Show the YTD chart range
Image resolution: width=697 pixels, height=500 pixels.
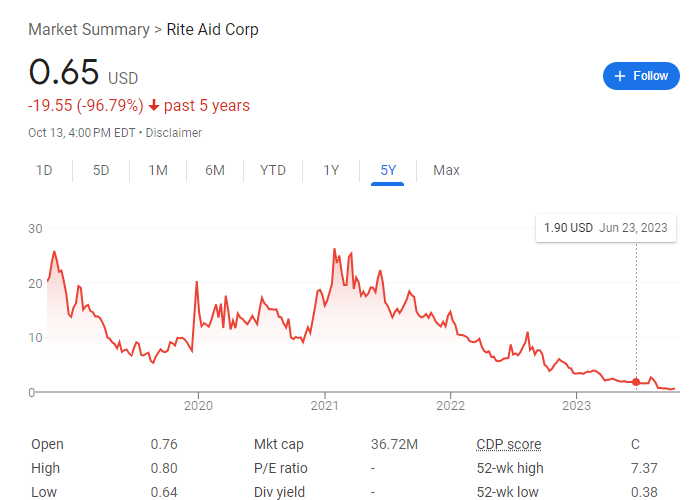pyautogui.click(x=273, y=170)
